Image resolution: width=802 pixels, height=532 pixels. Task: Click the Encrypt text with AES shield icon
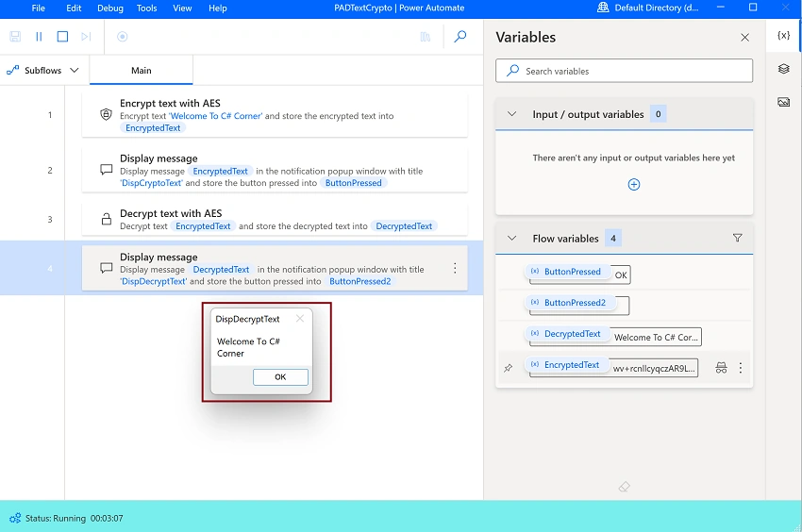pos(106,114)
